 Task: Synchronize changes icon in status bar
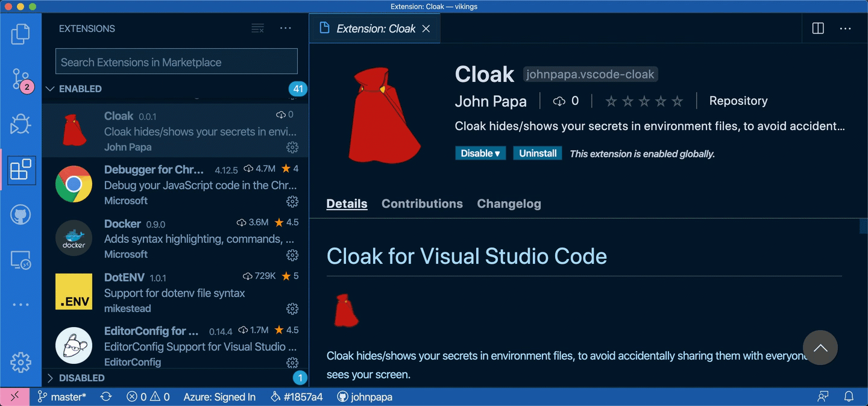(106, 397)
